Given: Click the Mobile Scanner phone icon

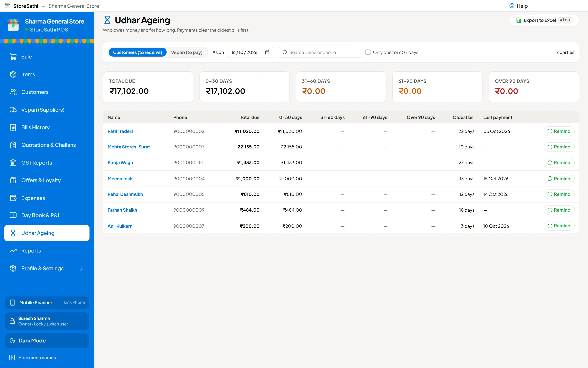Looking at the screenshot, I should tap(12, 303).
